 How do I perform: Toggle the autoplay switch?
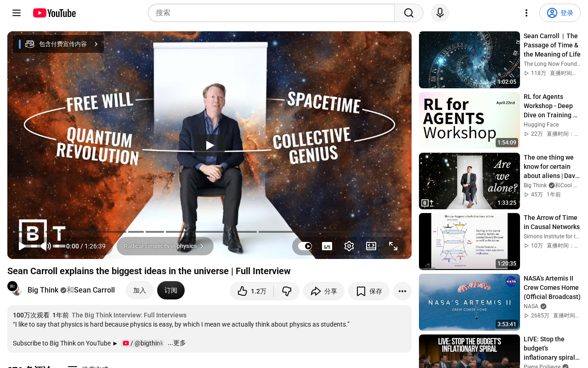[x=305, y=246]
